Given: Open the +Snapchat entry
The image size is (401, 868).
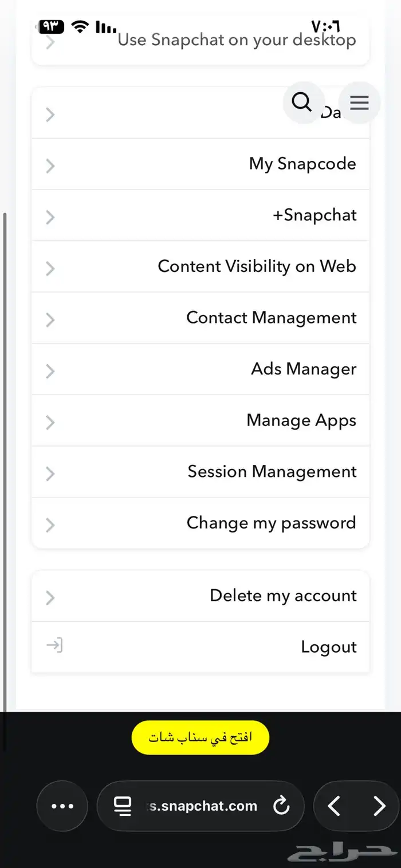Looking at the screenshot, I should click(314, 215).
